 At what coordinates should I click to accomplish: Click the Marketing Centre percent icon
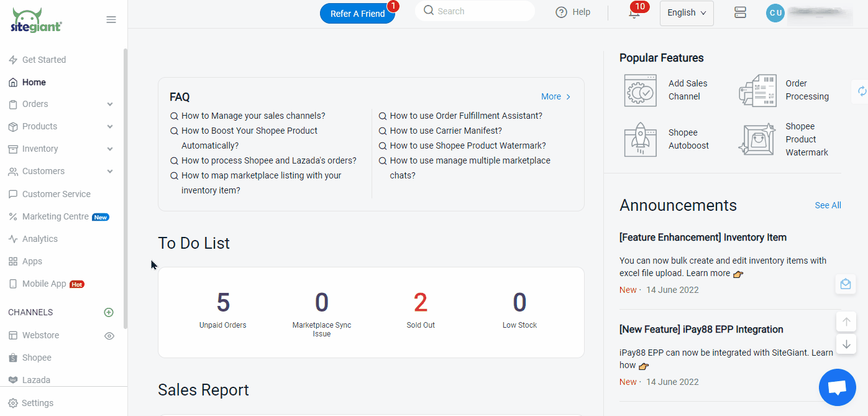[12, 216]
